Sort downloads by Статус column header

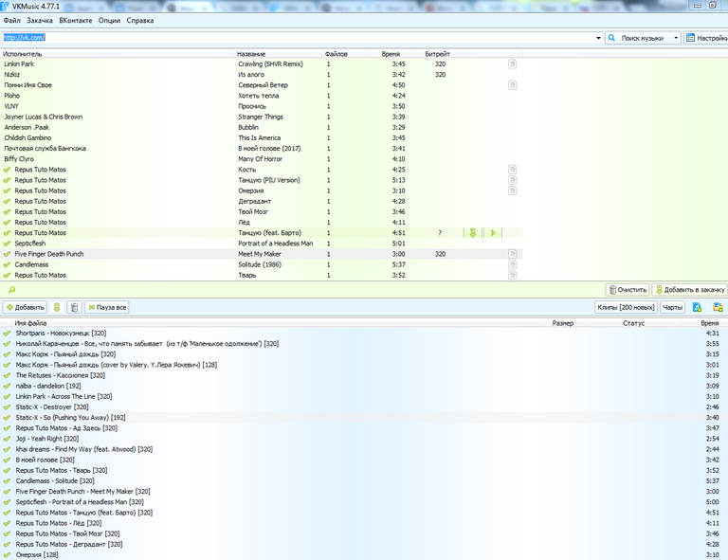click(x=634, y=323)
